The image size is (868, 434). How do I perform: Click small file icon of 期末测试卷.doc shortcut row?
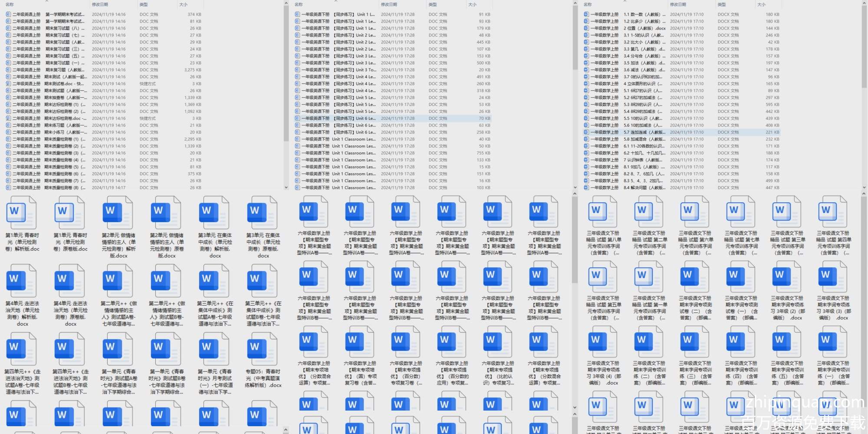coord(8,84)
